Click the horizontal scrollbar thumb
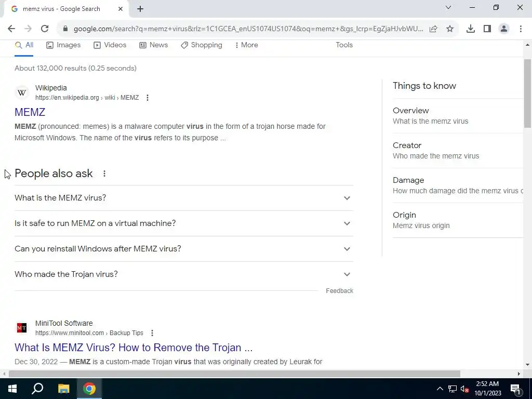The image size is (532, 399). 234,374
